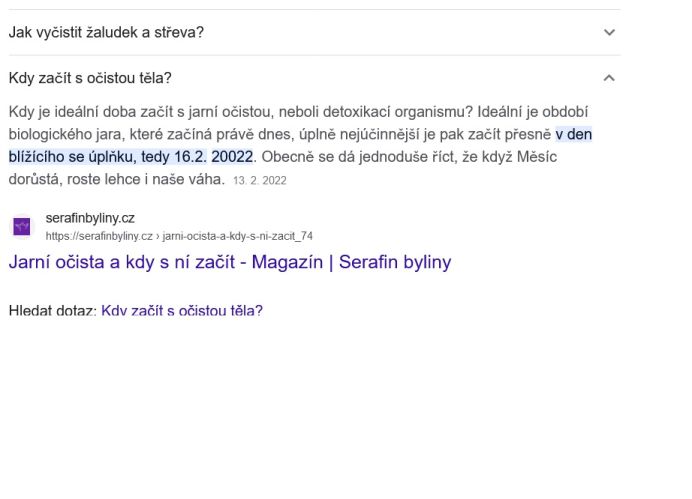Click the word "Magazín" in the result title

[x=287, y=262]
